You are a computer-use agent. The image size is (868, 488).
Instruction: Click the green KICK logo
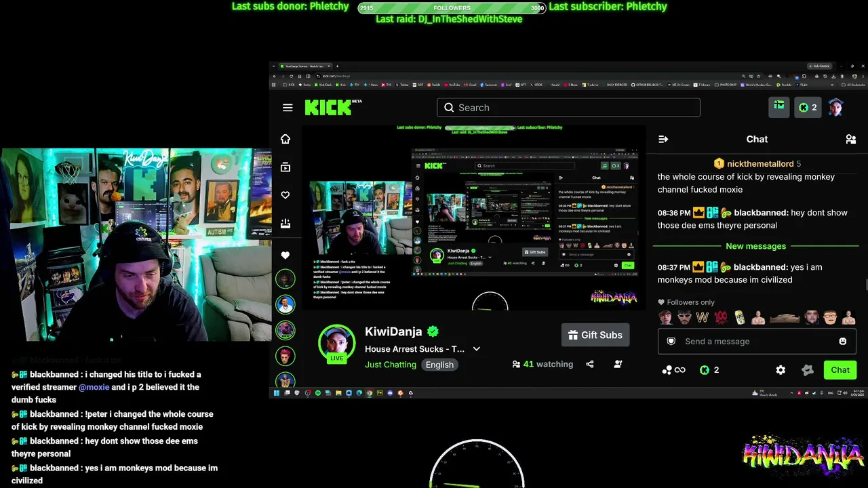(x=328, y=107)
